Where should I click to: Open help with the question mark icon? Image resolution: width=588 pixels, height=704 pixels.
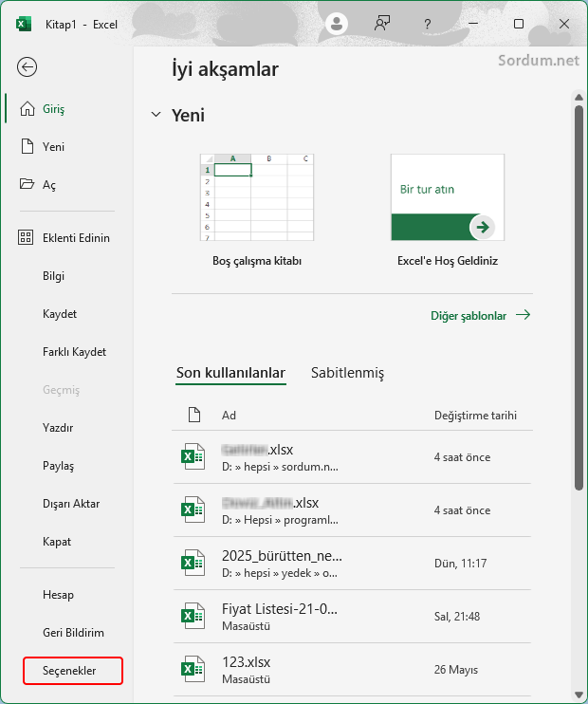pos(428,24)
